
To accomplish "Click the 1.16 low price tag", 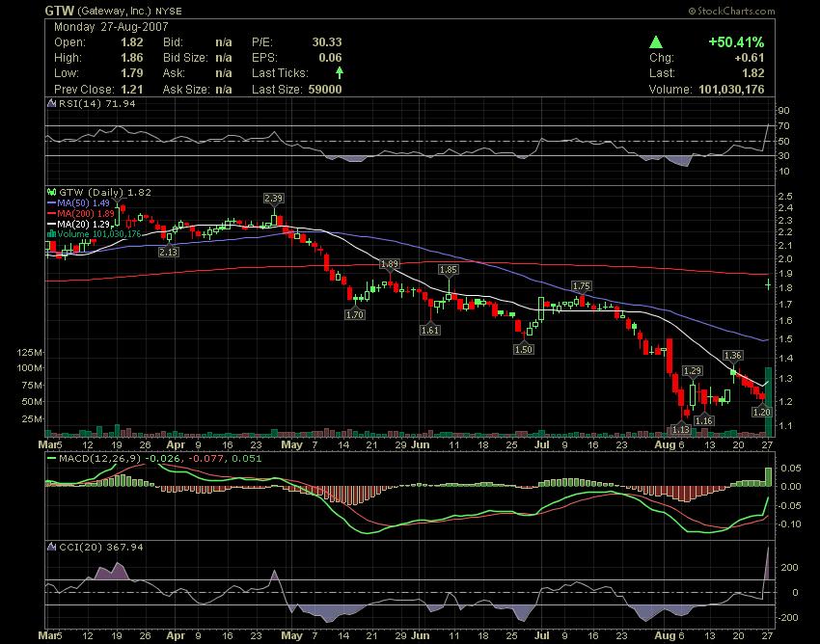I will tap(704, 420).
